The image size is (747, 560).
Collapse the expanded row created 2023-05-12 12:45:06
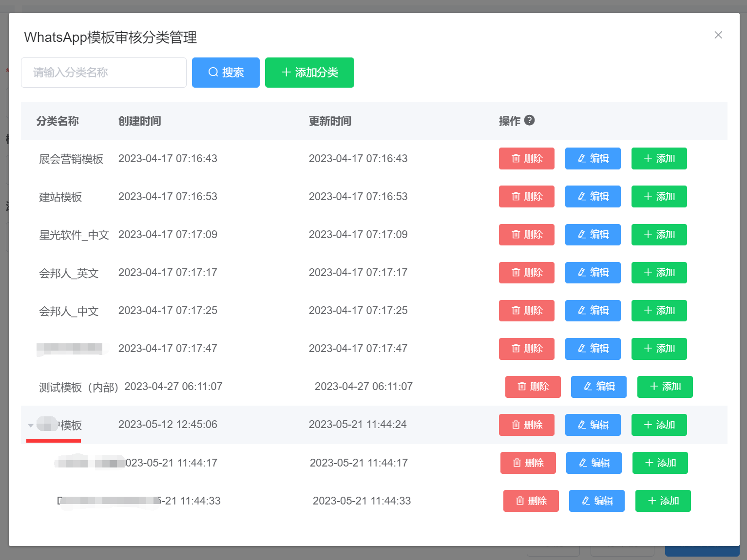[x=31, y=426]
